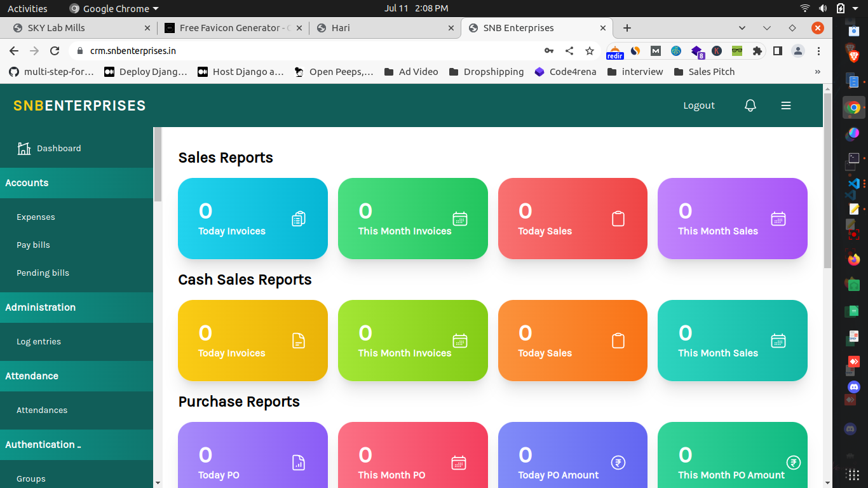This screenshot has height=488, width=868.
Task: Click the sidebar vertical scrollbar thumb
Action: coord(158,165)
